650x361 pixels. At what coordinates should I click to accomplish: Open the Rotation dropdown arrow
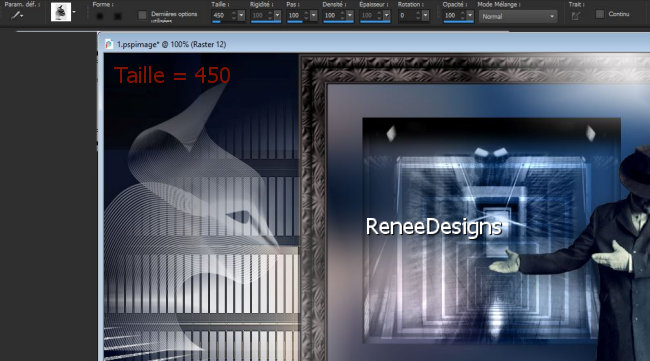[425, 16]
